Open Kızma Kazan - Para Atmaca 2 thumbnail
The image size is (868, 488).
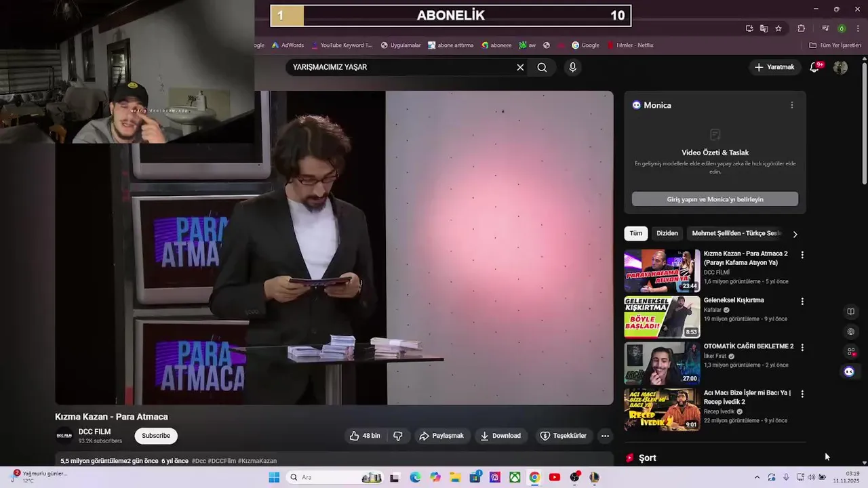662,270
